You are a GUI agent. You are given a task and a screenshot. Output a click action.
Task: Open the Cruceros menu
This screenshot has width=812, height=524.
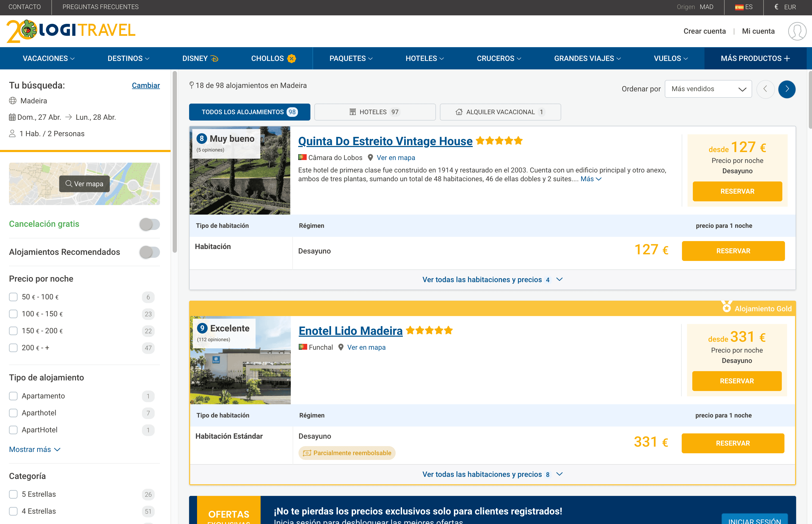coord(498,59)
